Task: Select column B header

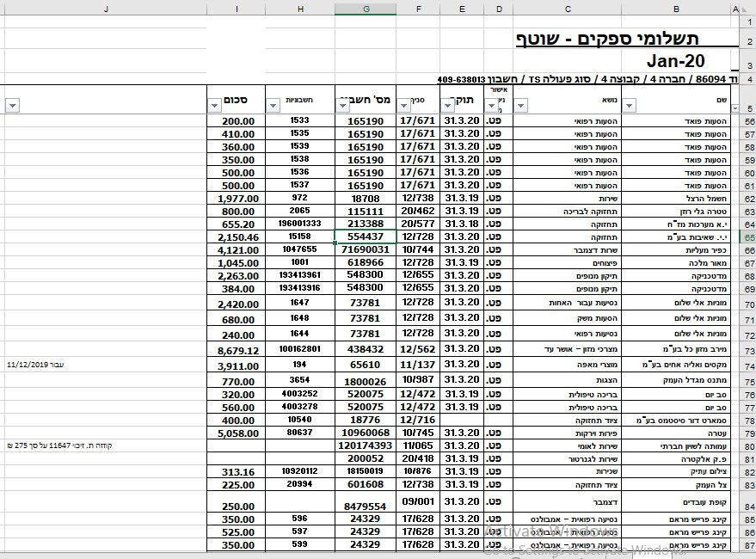Action: [676, 9]
